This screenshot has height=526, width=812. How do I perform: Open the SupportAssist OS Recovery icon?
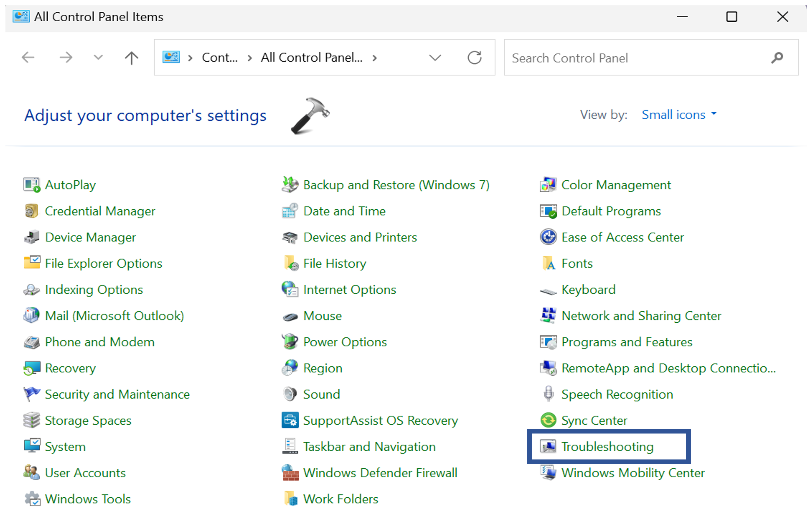coord(290,420)
